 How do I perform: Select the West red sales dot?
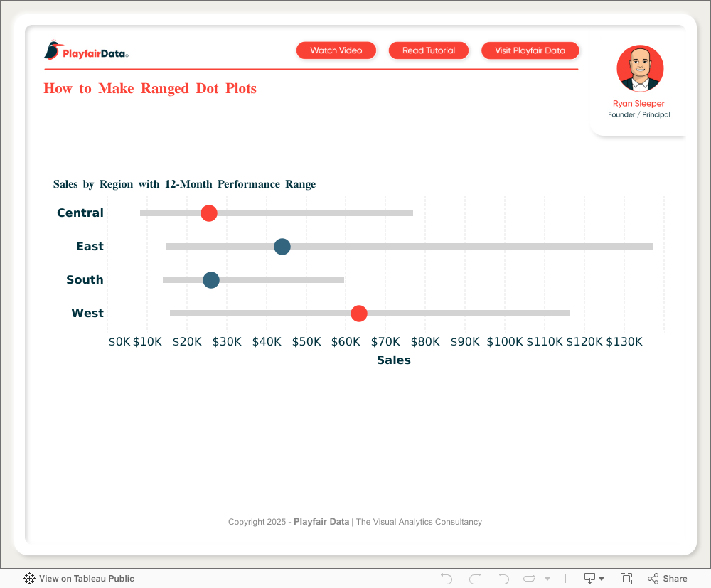coord(358,314)
